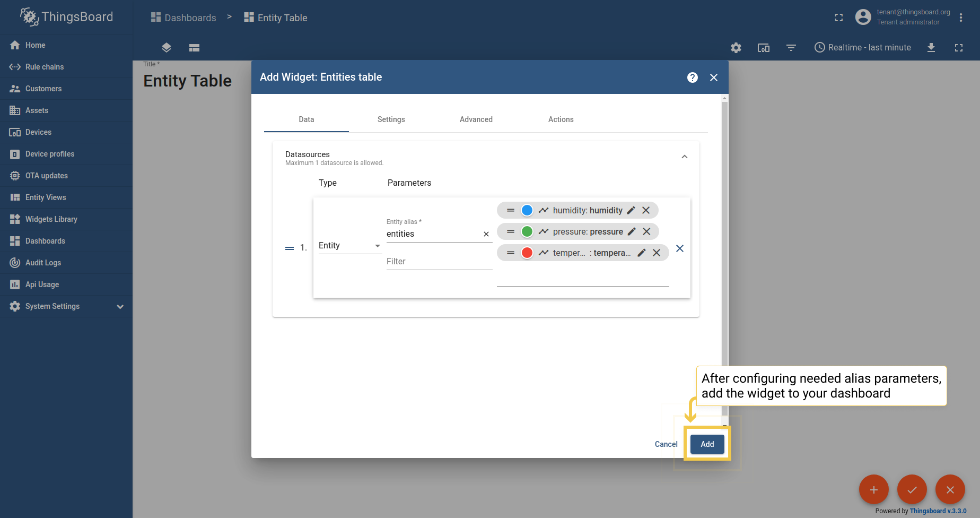
Task: Expand dashboard to fullscreen in toolbar
Action: click(959, 48)
